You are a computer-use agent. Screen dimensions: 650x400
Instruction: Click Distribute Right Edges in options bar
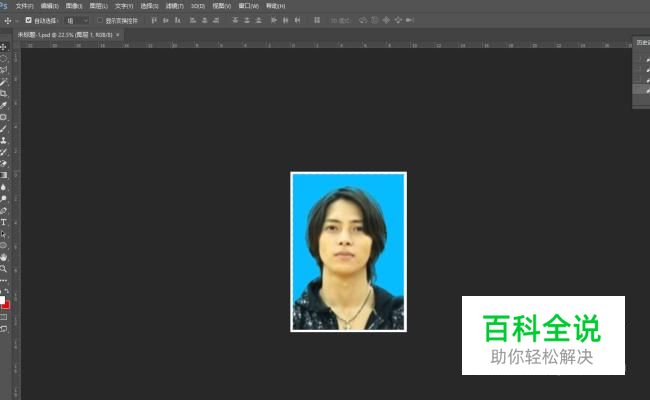click(297, 20)
